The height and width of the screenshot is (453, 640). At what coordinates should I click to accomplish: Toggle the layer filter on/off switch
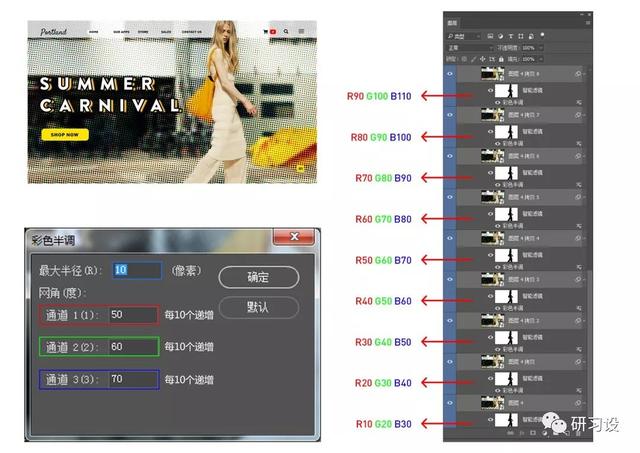[543, 33]
